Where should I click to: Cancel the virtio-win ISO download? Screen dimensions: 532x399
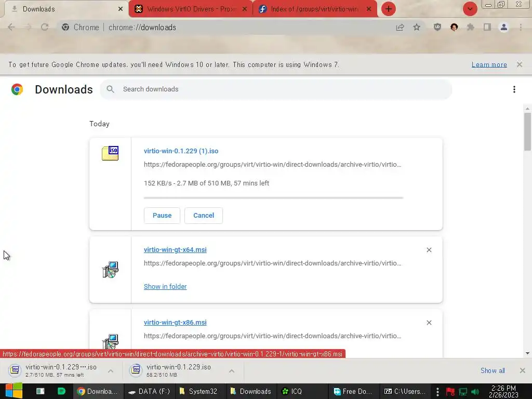pos(204,216)
